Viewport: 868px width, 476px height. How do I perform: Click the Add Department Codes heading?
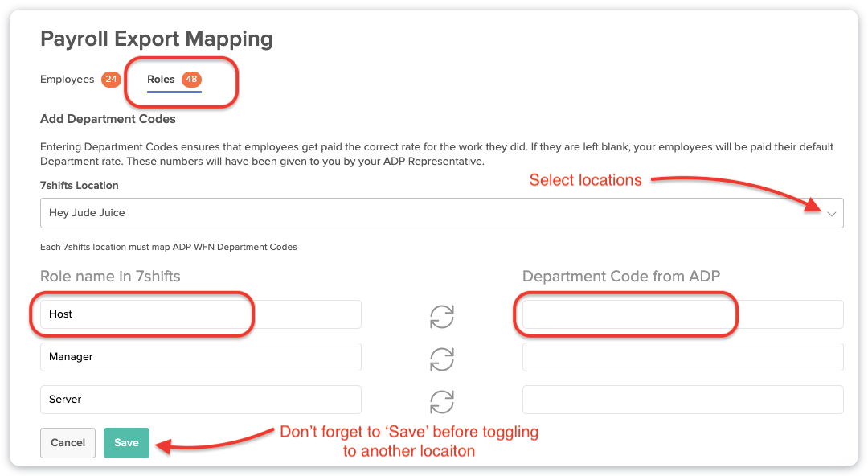coord(108,119)
